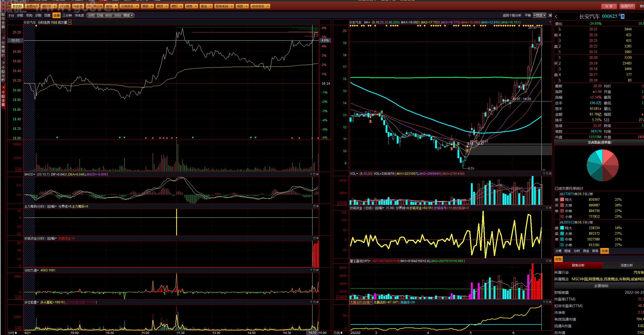Expand the 期货 dropdown arrow
Screen dimensions: 644x335
click(x=166, y=6)
